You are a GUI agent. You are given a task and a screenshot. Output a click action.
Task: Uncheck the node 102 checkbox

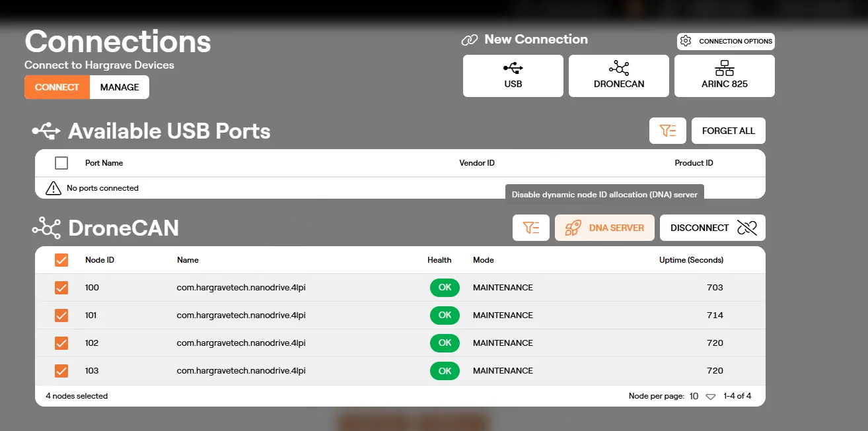[61, 343]
